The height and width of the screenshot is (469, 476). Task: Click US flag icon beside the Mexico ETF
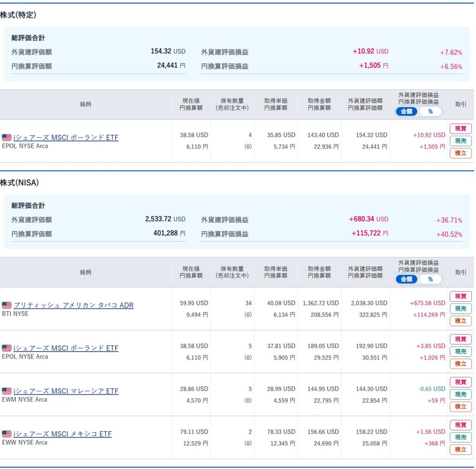point(7,434)
